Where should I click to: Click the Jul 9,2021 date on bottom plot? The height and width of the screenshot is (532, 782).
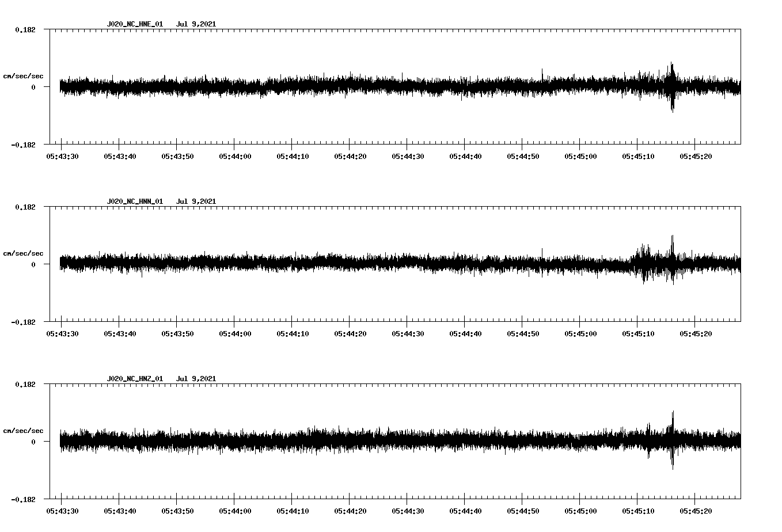(197, 379)
